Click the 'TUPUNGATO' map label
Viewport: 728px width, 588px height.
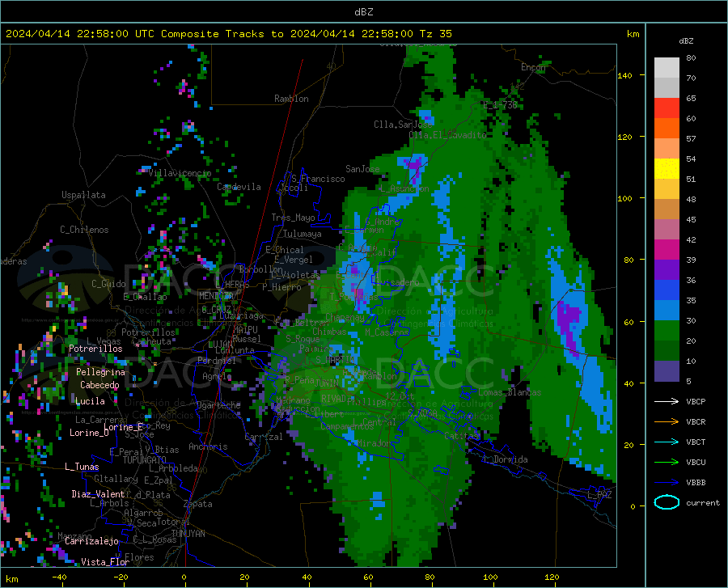(x=145, y=460)
